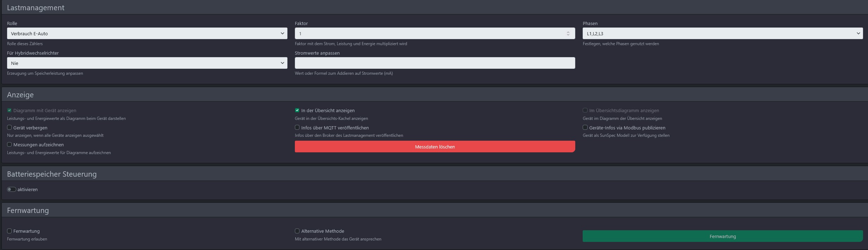Toggle Batteriespeicher Steuerung aktivieren switch
The width and height of the screenshot is (868, 250).
(x=12, y=189)
